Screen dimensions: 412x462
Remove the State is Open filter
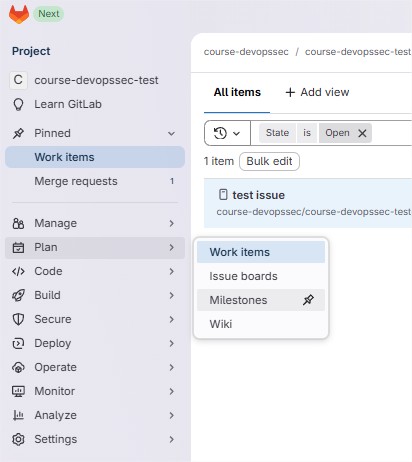(362, 133)
